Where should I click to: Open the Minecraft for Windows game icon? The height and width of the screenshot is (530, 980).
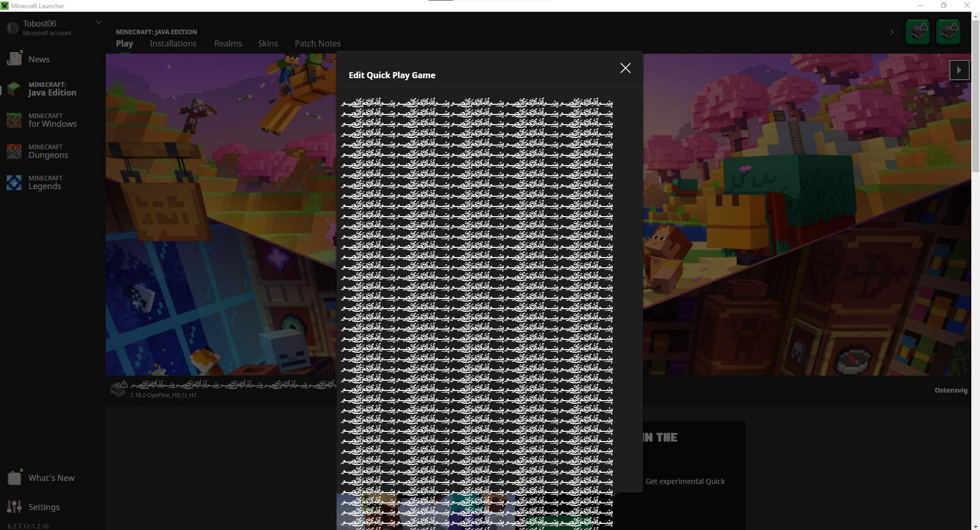(14, 121)
